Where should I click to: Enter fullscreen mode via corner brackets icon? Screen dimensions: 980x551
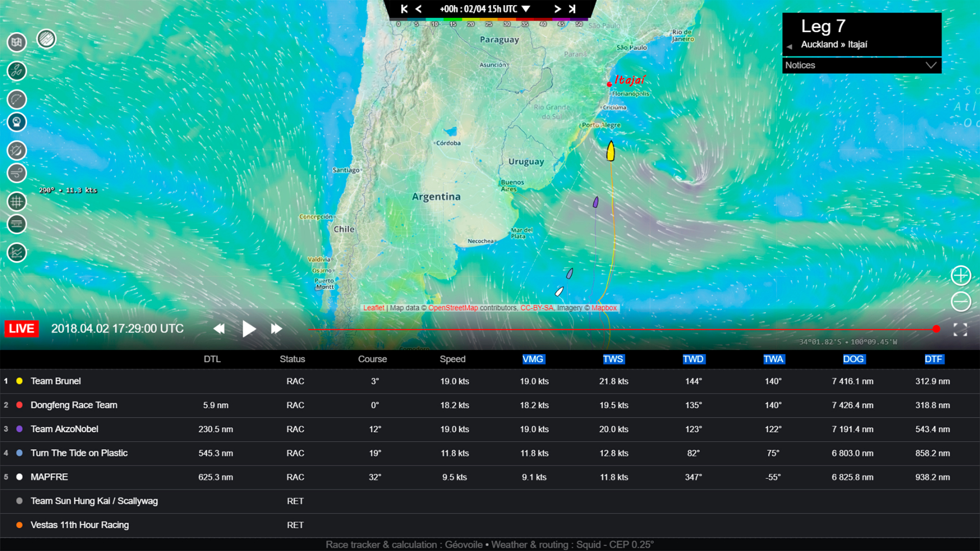[x=960, y=330]
